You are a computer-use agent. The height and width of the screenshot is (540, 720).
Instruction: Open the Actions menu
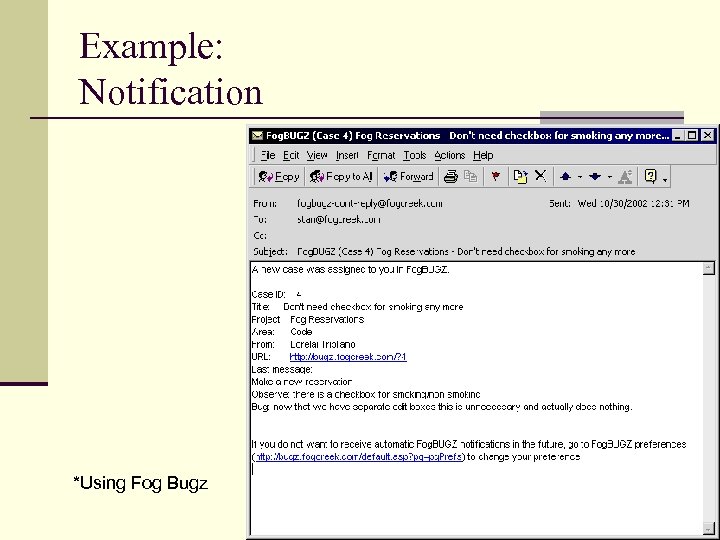[450, 155]
